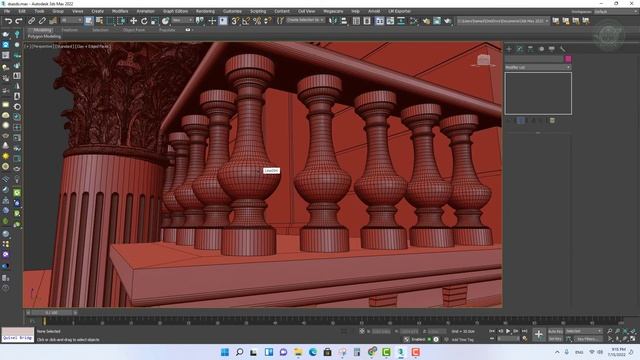This screenshot has height=360, width=640.
Task: Open the Selected key filter dropdown
Action: (584, 331)
